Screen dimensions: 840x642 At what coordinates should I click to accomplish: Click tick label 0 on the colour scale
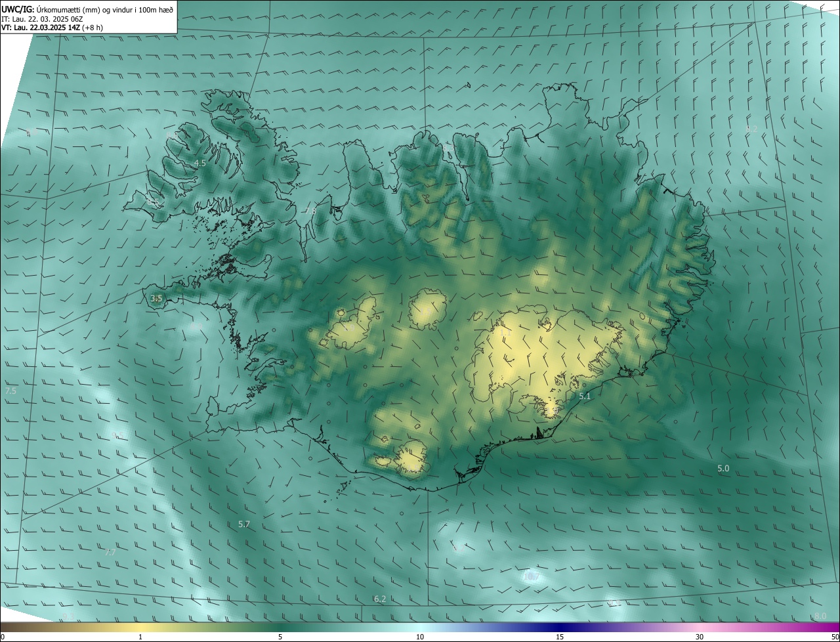click(3, 637)
